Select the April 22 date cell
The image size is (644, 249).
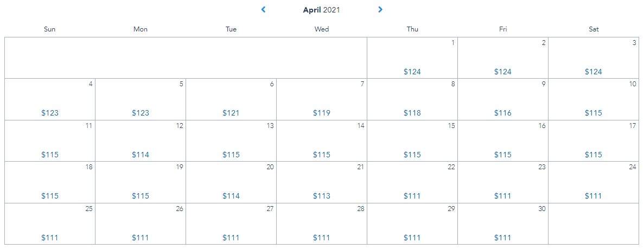point(412,182)
